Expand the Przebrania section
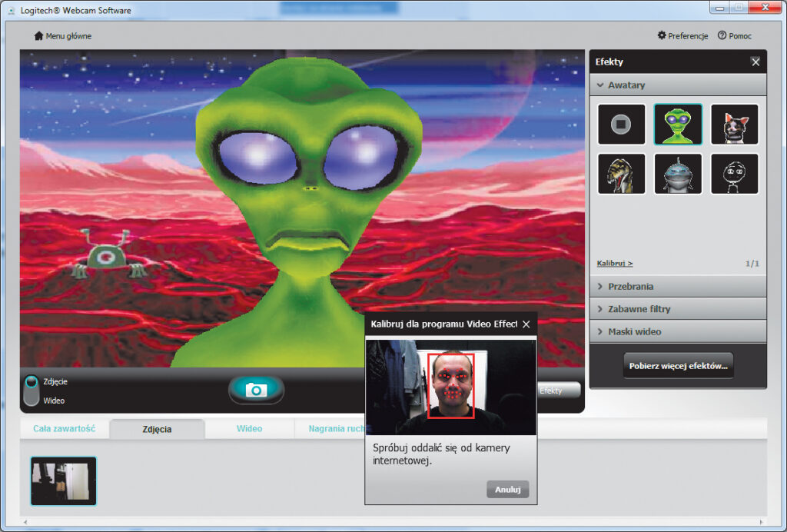787x532 pixels. click(x=678, y=286)
